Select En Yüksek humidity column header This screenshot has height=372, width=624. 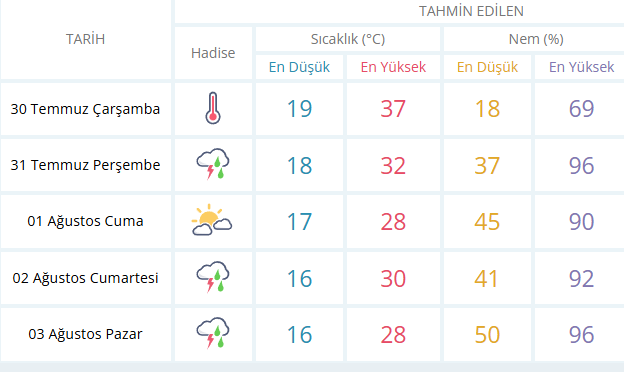coord(581,67)
